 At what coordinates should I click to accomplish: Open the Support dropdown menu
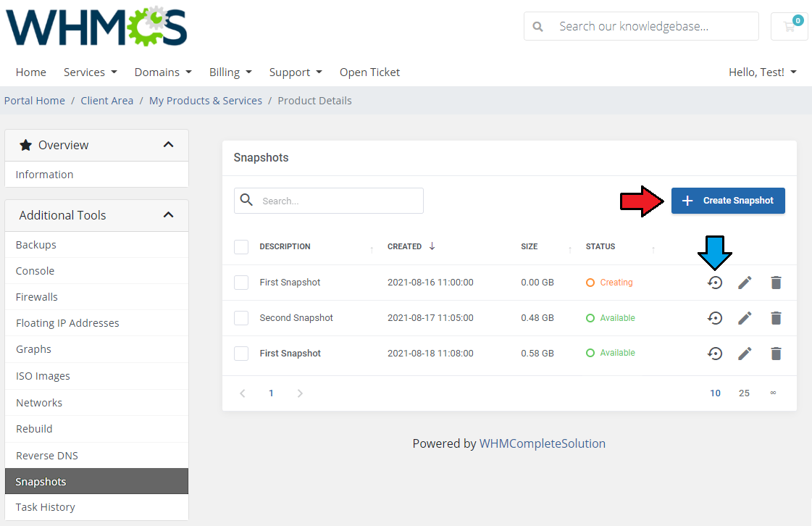(296, 72)
